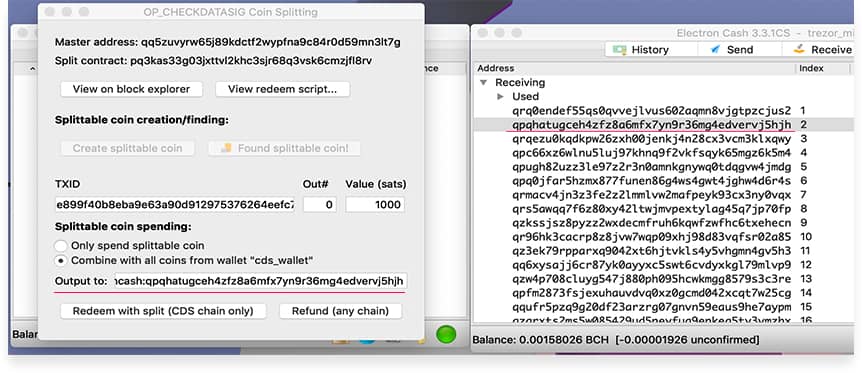The image size is (862, 373).
Task: Click View on block explorer button
Action: 131,89
